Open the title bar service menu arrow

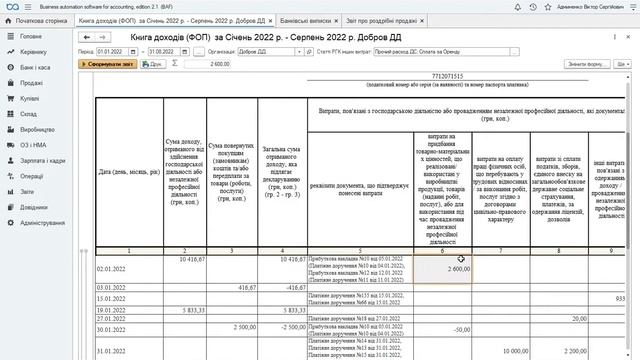click(x=633, y=7)
